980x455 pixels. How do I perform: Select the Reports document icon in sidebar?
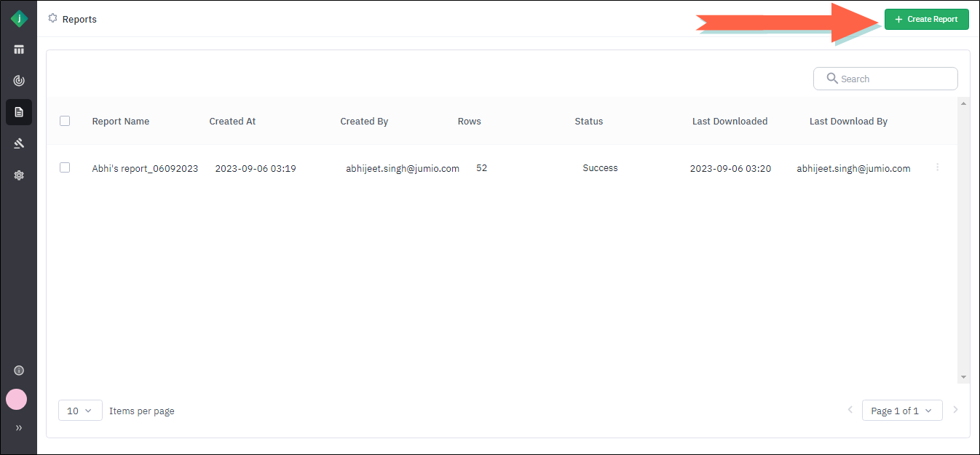[19, 112]
